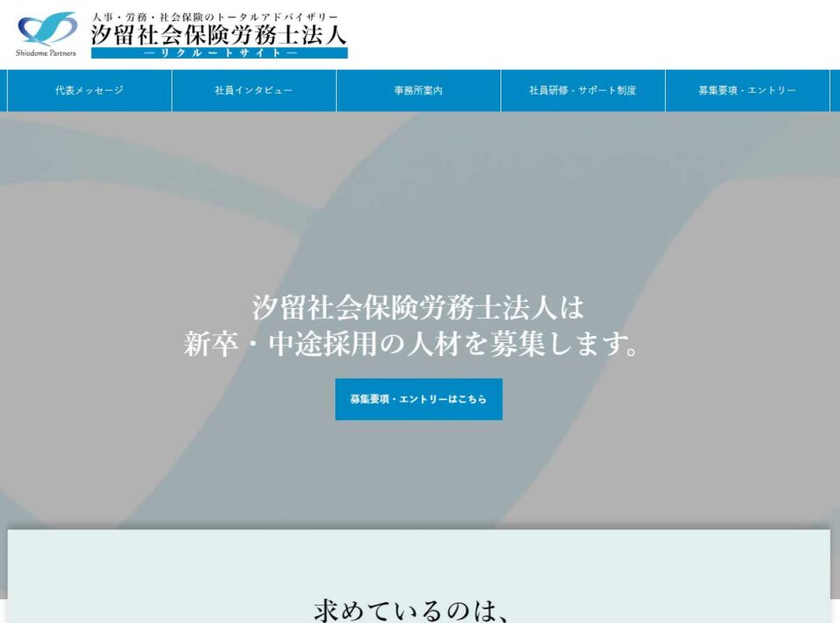Click the heading 求めているのは、

click(x=411, y=612)
